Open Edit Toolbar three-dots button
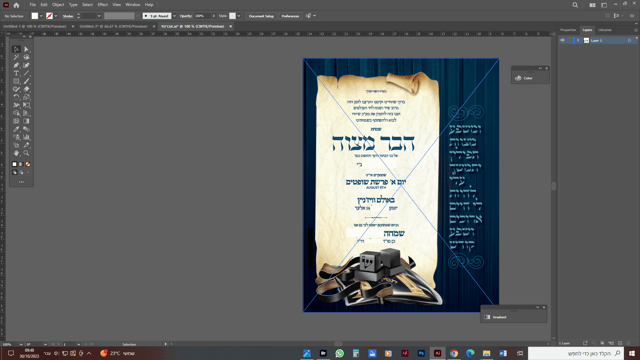The width and height of the screenshot is (640, 360). (x=21, y=182)
